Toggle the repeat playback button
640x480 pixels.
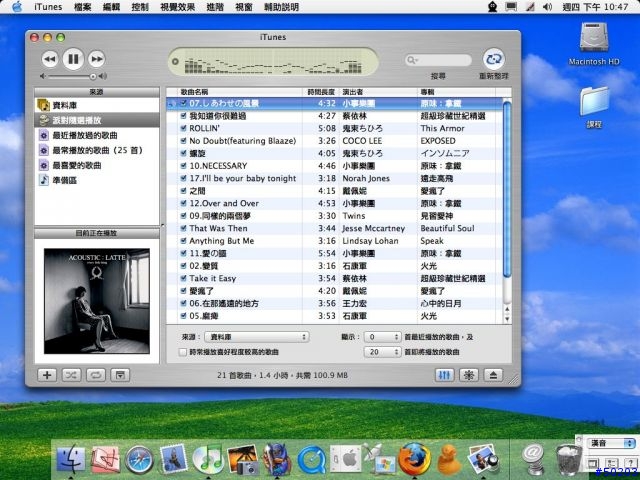click(x=96, y=375)
